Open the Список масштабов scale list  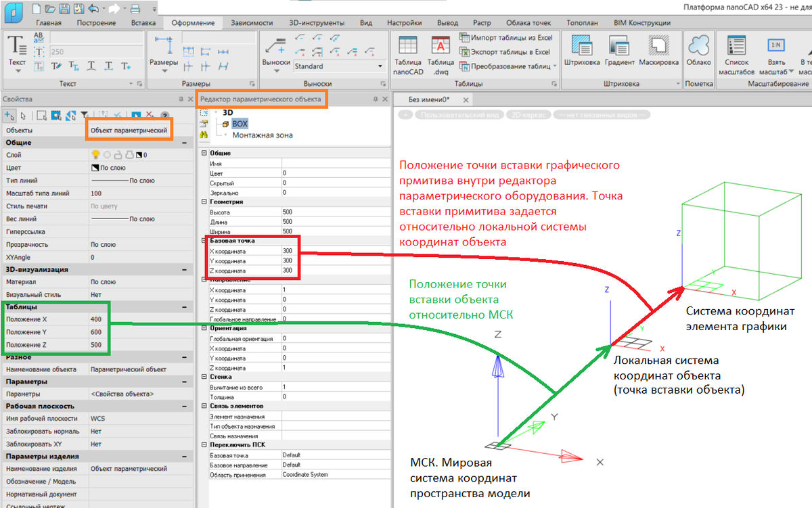[x=737, y=55]
